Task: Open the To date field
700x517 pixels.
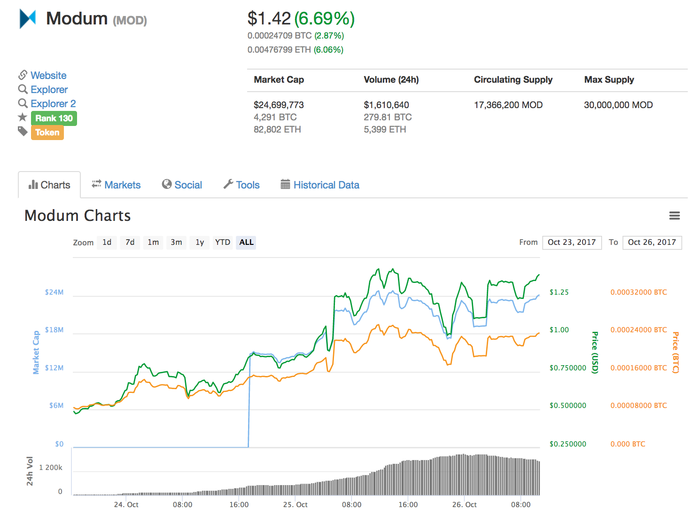Action: tap(652, 242)
